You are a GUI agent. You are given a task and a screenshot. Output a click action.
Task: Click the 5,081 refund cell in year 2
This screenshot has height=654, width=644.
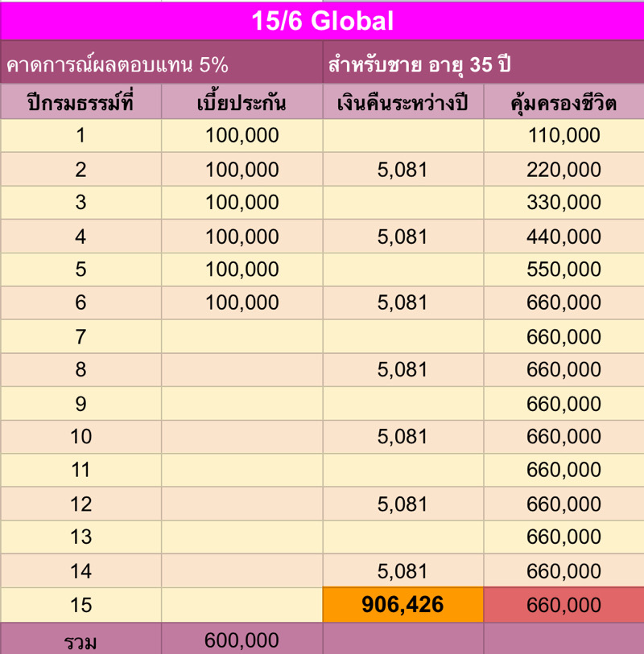[402, 170]
